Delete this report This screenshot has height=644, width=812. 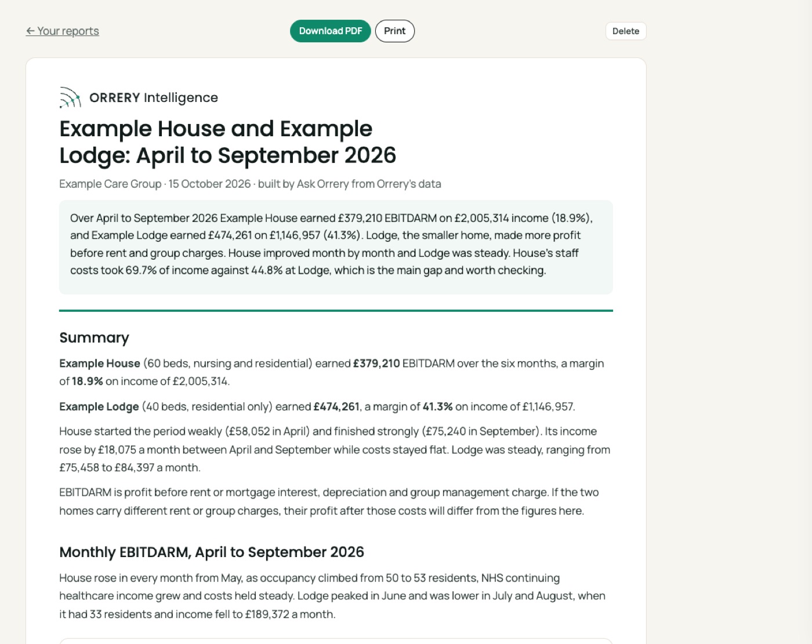pos(626,31)
